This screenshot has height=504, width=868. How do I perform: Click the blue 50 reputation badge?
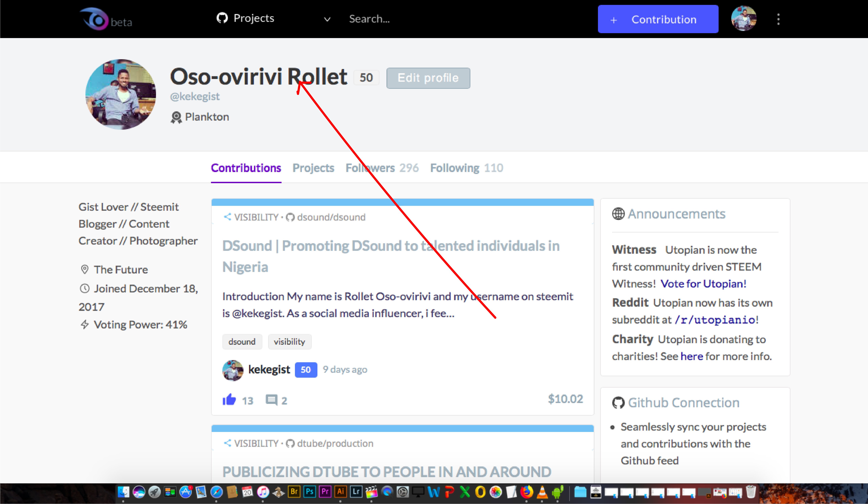click(306, 370)
